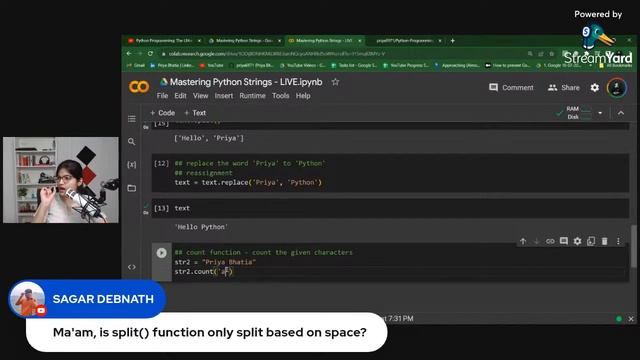Open Colab settings gear in header
Viewport: 640px width, 360px height.
point(595,87)
